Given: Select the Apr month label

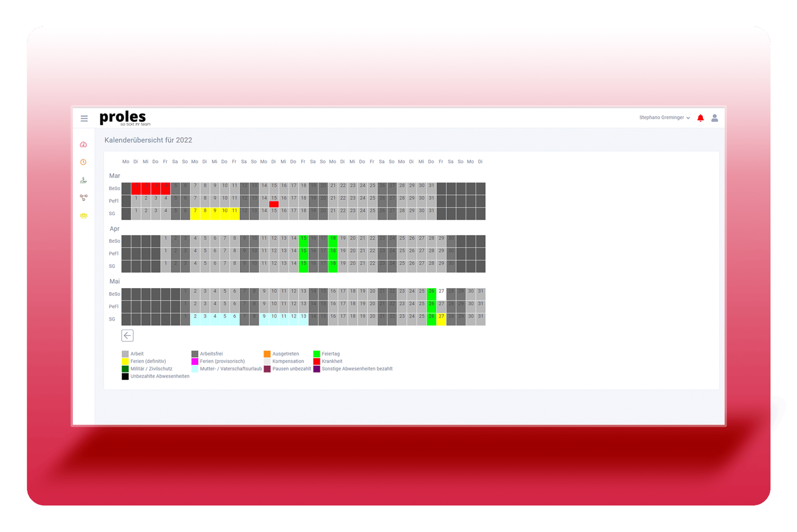Looking at the screenshot, I should [x=115, y=229].
